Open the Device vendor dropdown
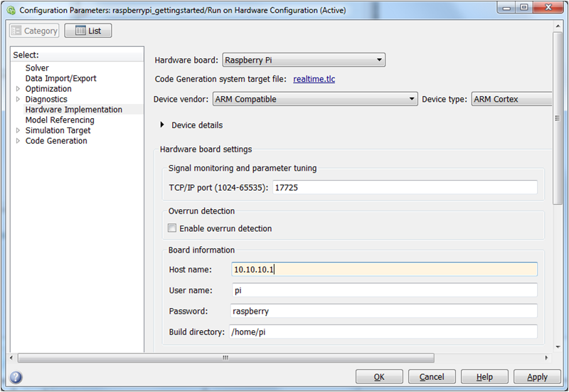This screenshot has width=569, height=392. click(315, 99)
